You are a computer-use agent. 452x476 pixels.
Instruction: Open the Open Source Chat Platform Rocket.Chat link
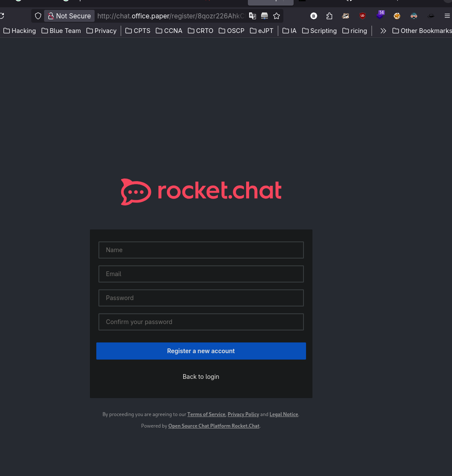[214, 425]
